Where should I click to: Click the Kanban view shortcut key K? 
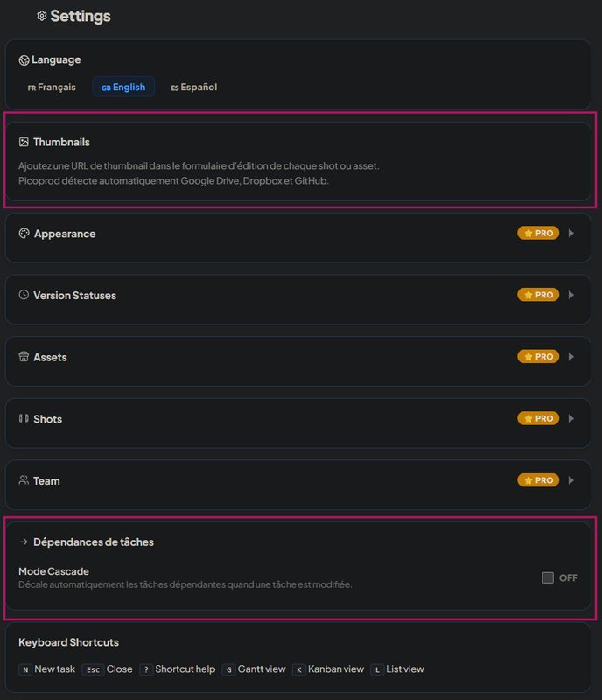click(298, 669)
